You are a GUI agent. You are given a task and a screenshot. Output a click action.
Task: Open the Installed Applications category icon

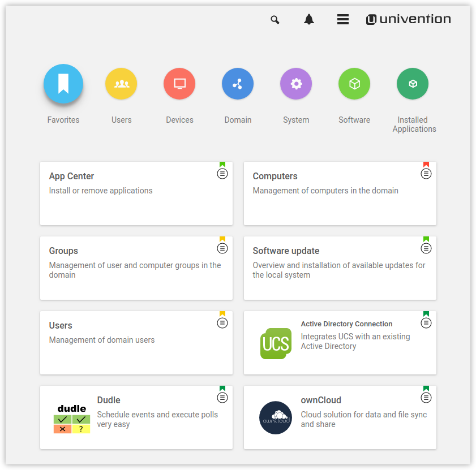coord(413,83)
